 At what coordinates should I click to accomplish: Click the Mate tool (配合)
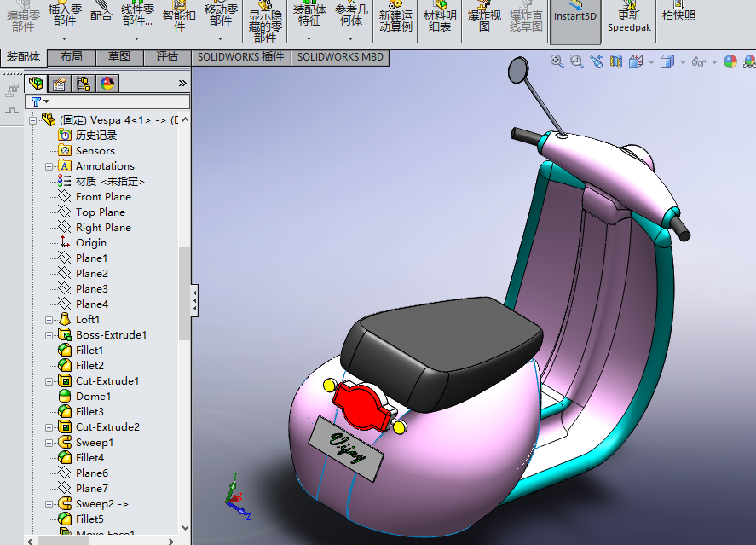[x=101, y=14]
